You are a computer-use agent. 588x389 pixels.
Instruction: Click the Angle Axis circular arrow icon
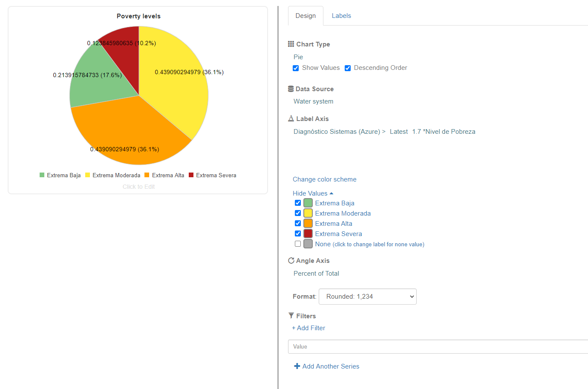(291, 260)
